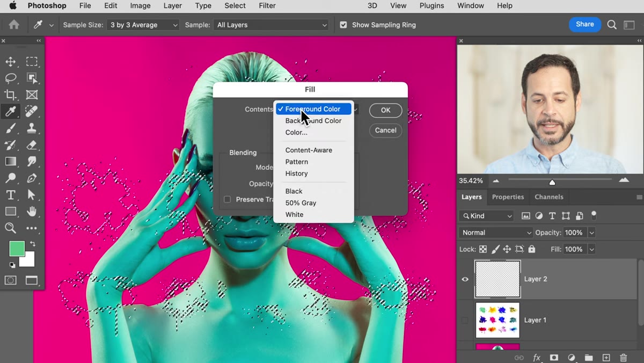Select the Lasso tool
This screenshot has height=363, width=644.
(x=10, y=78)
